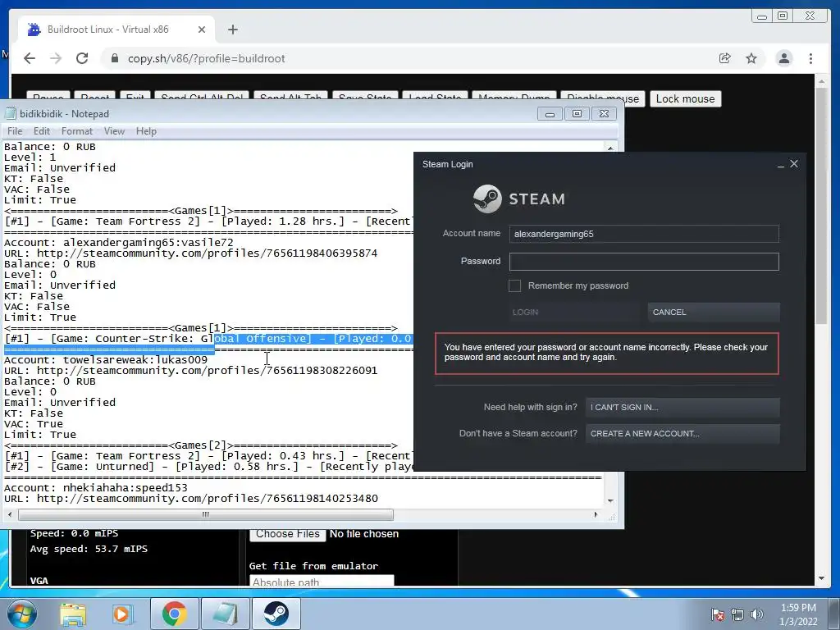Click Notepad horizontal scroll right arrow
The image size is (840, 630).
[x=596, y=515]
